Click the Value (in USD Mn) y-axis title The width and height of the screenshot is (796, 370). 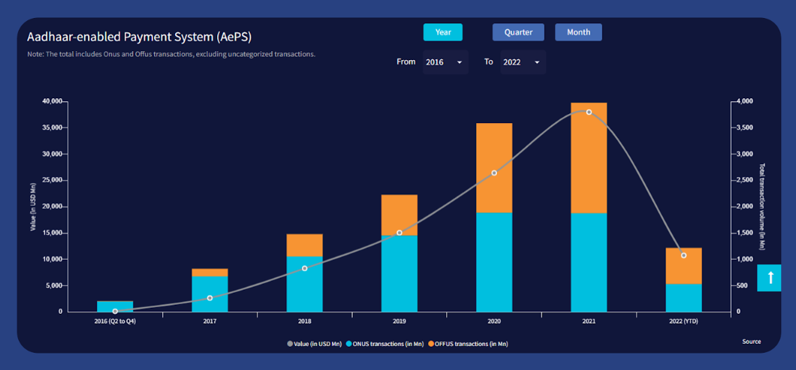(33, 207)
